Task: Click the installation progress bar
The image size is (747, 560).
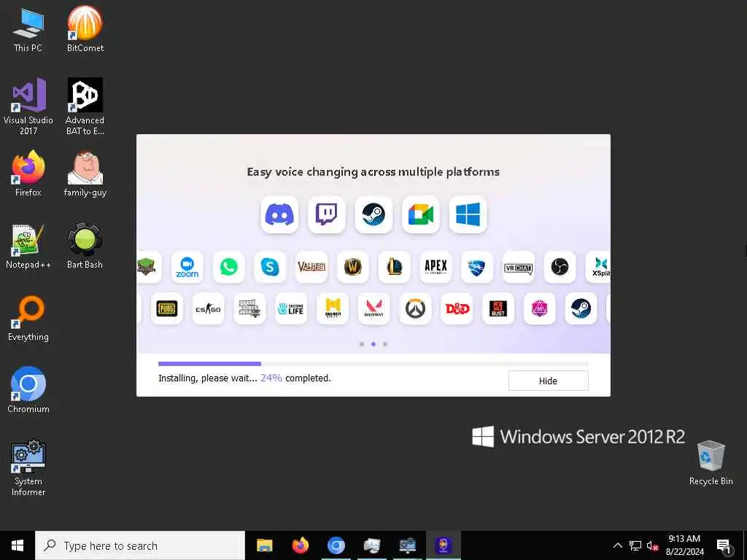Action: (x=373, y=364)
